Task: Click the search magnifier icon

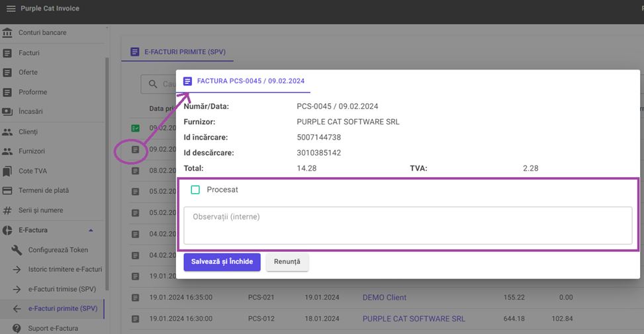Action: click(x=153, y=84)
